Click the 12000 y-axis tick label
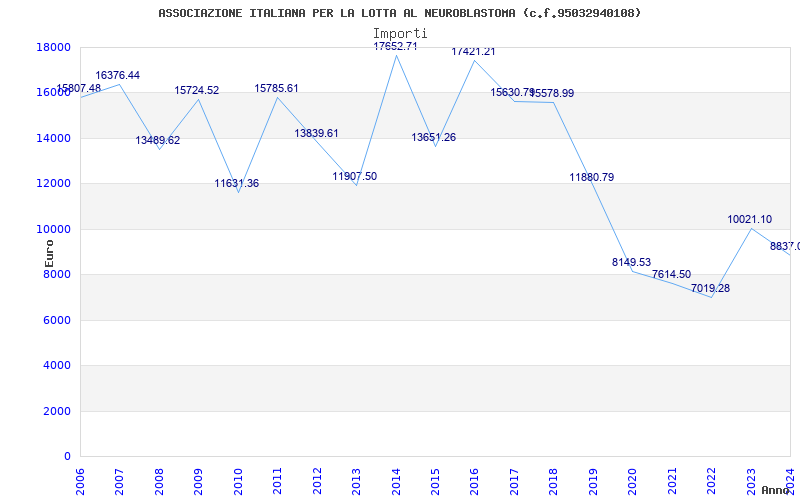 pyautogui.click(x=53, y=184)
